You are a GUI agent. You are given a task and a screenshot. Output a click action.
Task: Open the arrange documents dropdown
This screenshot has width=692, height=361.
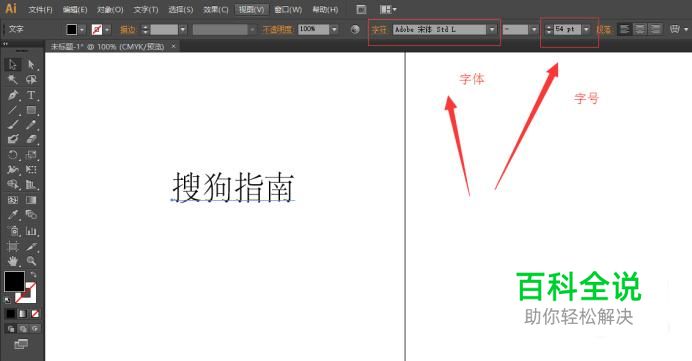point(388,9)
